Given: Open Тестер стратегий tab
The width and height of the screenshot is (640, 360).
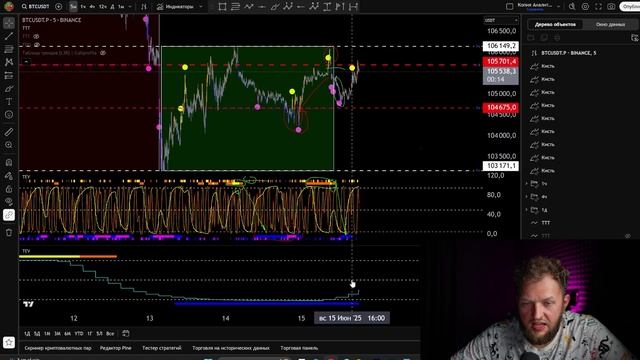Looking at the screenshot, I should tap(162, 348).
